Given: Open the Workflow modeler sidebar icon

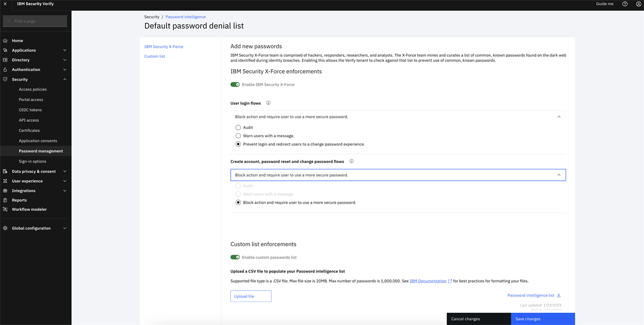Looking at the screenshot, I should point(5,209).
